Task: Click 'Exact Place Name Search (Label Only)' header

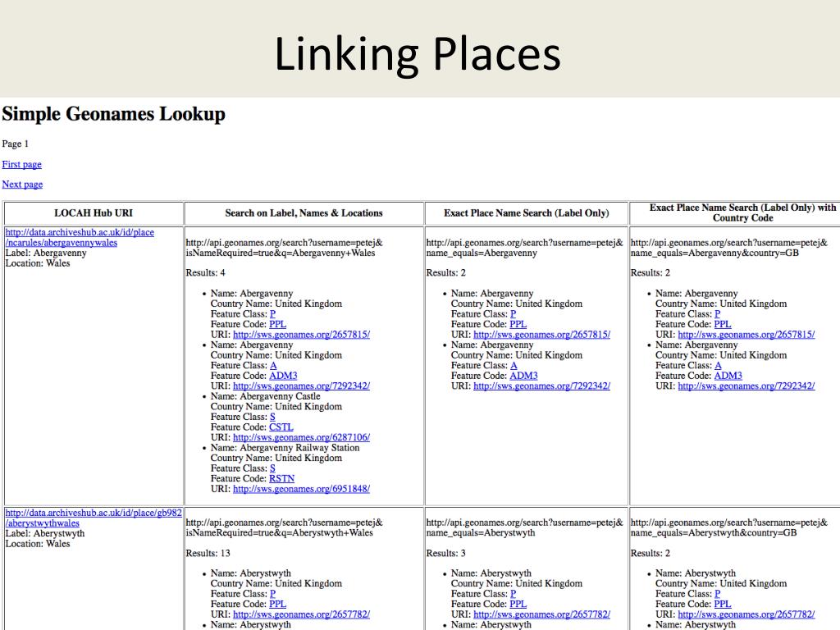Action: (526, 212)
